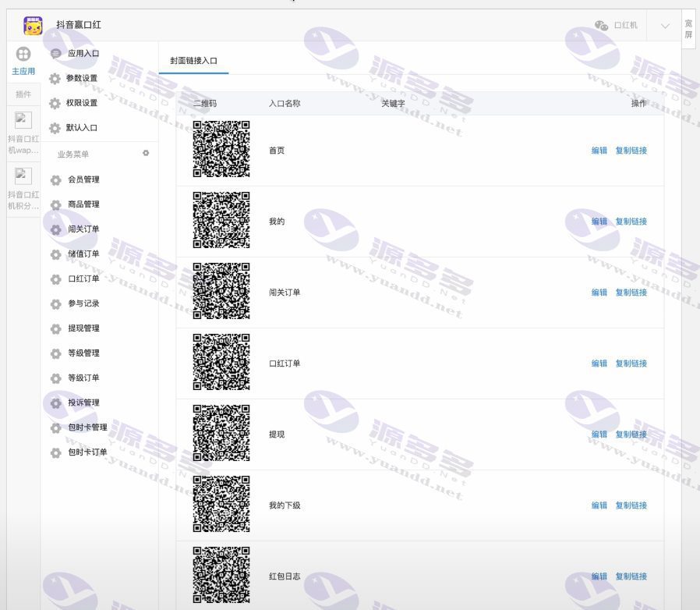Viewport: 700px width, 610px height.
Task: Click gear icon next to 投诉管理
Action: (x=56, y=403)
